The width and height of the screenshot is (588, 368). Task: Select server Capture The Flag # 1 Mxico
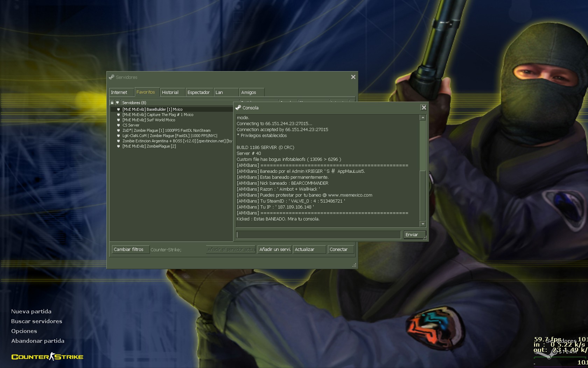click(171, 115)
